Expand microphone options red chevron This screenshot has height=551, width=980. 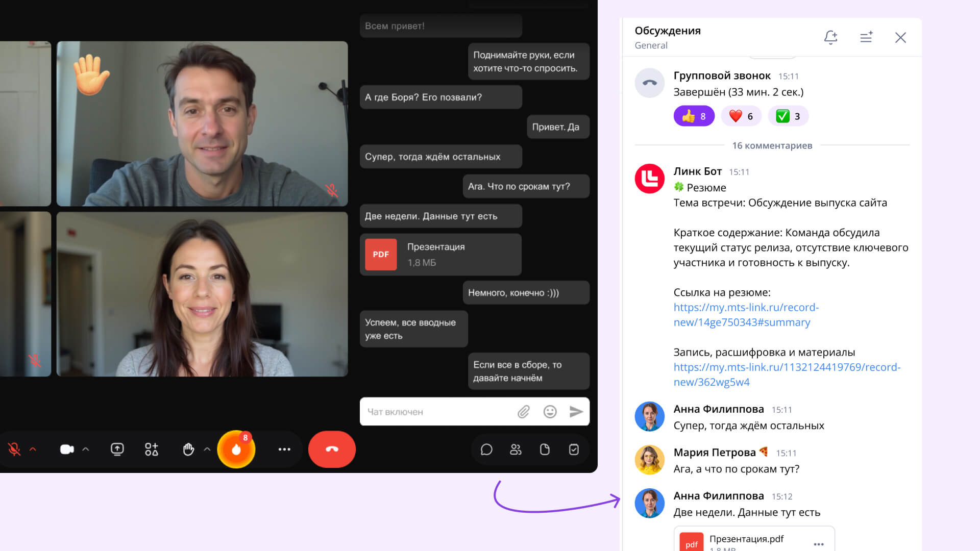pyautogui.click(x=33, y=449)
